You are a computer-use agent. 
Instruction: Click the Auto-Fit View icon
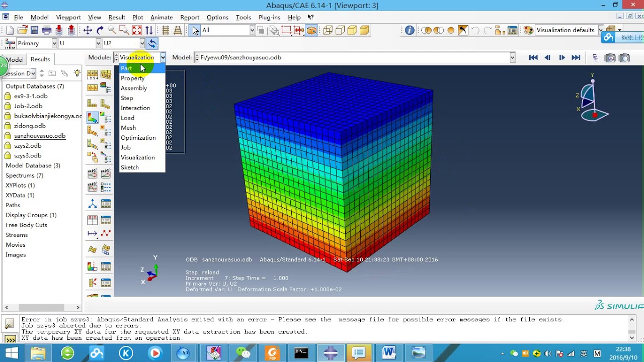click(x=137, y=30)
